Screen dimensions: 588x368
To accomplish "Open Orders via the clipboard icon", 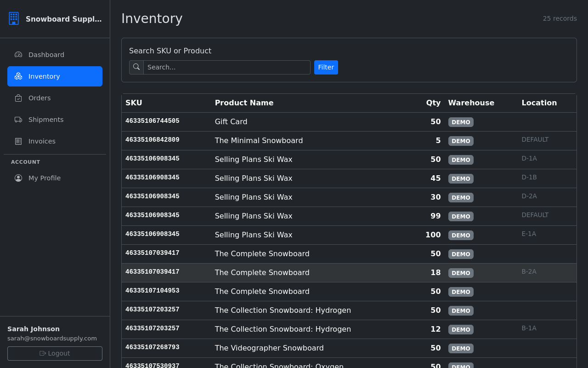I will coord(18,98).
